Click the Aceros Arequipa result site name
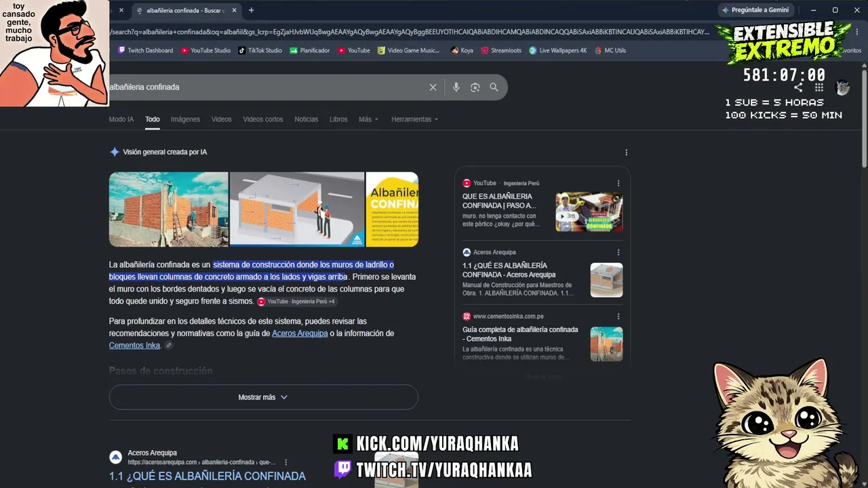The height and width of the screenshot is (488, 868). coord(152,453)
